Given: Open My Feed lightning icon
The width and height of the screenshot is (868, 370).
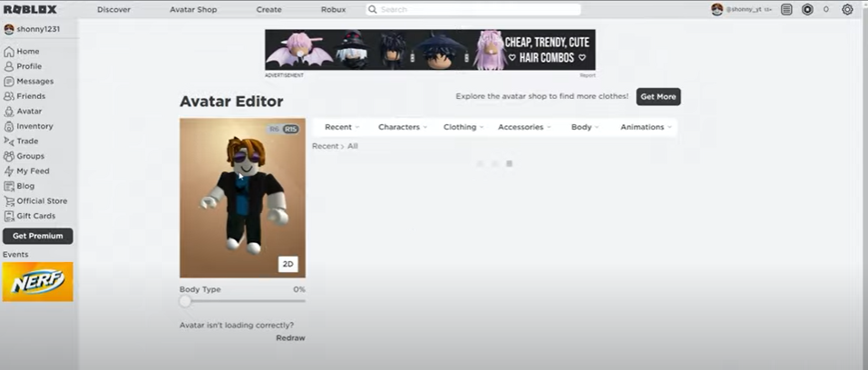Looking at the screenshot, I should pyautogui.click(x=9, y=171).
